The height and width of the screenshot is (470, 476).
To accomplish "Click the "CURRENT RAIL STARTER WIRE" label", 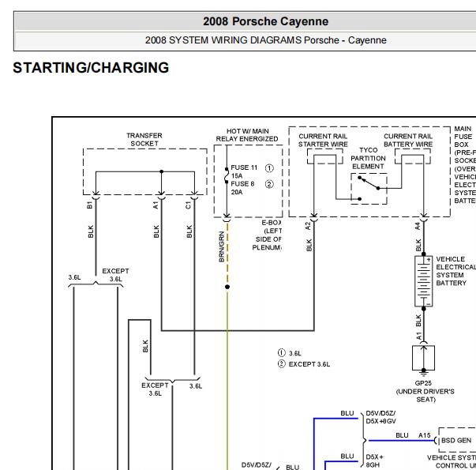I will (323, 140).
